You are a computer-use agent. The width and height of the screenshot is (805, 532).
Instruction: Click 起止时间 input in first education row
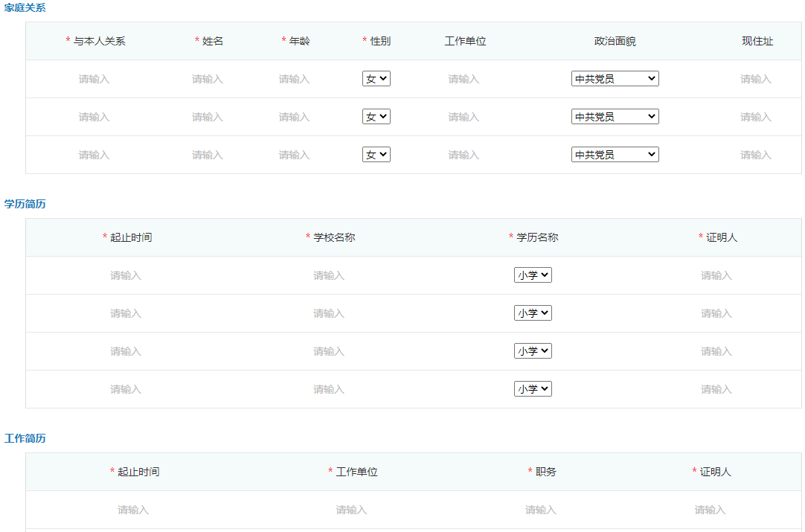126,275
